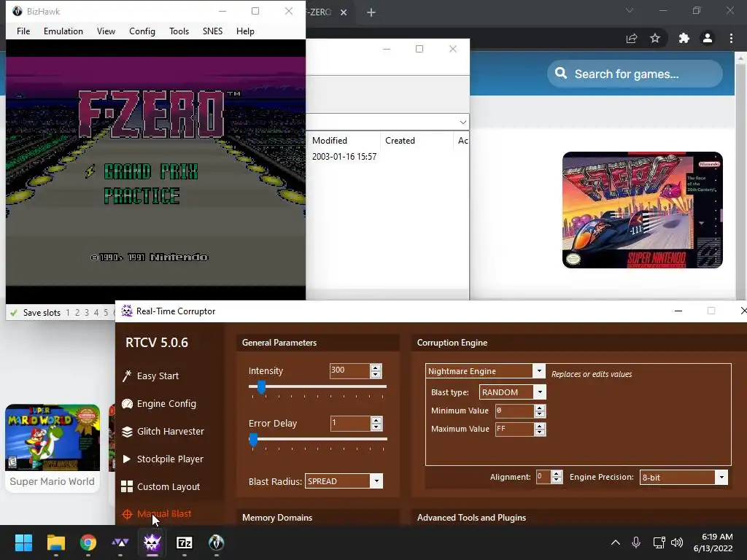The image size is (747, 560).
Task: Select save slot 3 in BizHawk
Action: pos(87,313)
